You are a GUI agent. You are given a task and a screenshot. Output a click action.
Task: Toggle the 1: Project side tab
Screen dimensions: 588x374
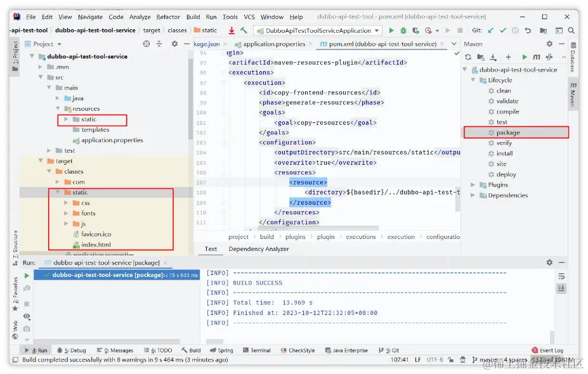point(15,56)
